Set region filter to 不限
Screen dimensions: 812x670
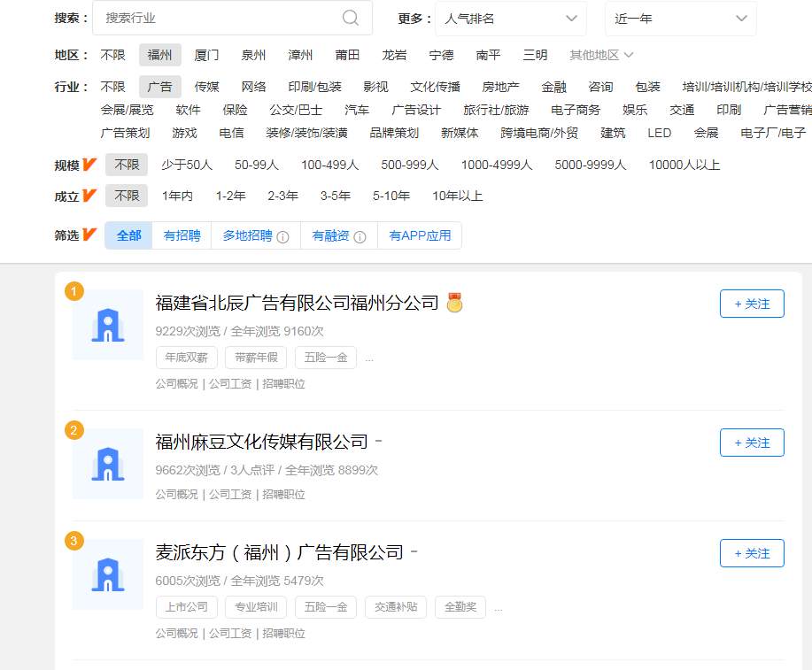pyautogui.click(x=112, y=55)
